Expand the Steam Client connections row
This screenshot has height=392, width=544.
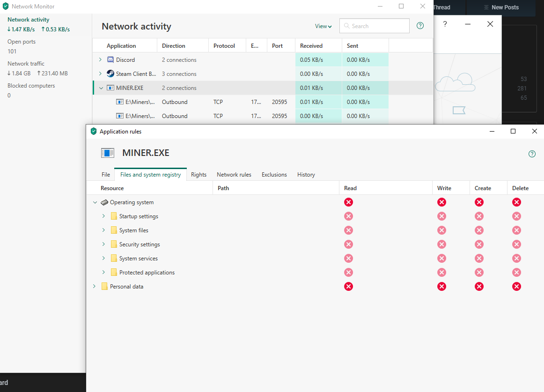coord(100,74)
